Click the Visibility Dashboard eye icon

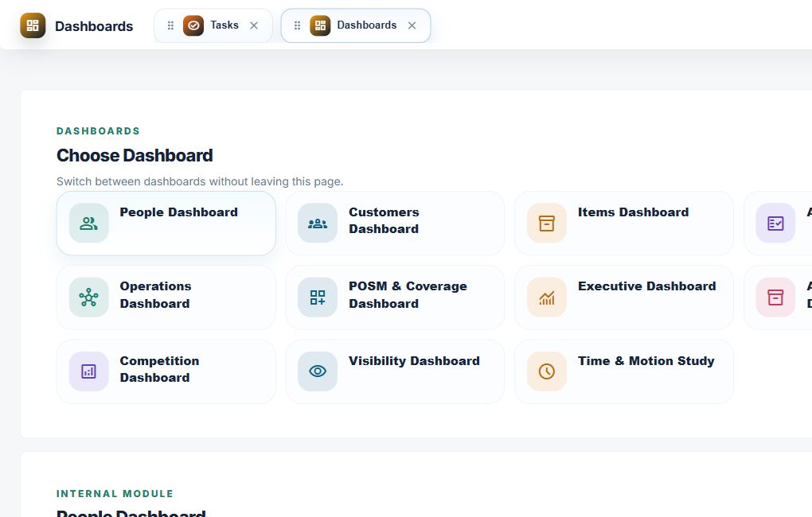318,371
